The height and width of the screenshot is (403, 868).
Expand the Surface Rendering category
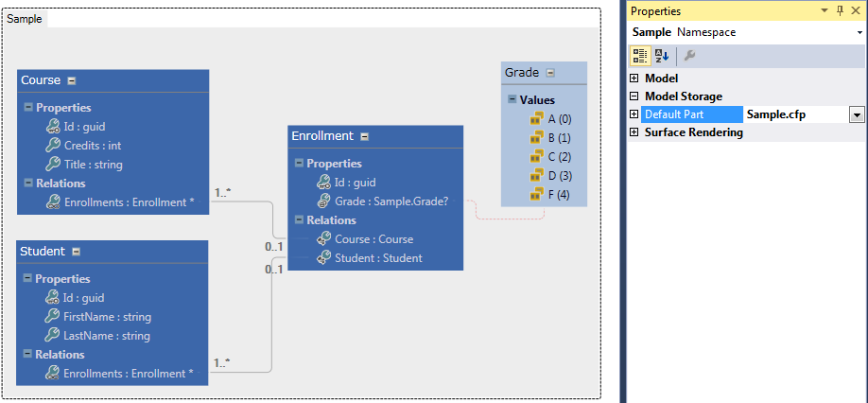point(634,132)
